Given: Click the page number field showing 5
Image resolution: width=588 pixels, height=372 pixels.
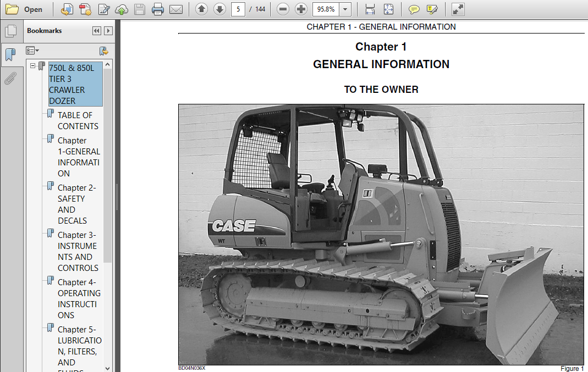Looking at the screenshot, I should point(238,9).
